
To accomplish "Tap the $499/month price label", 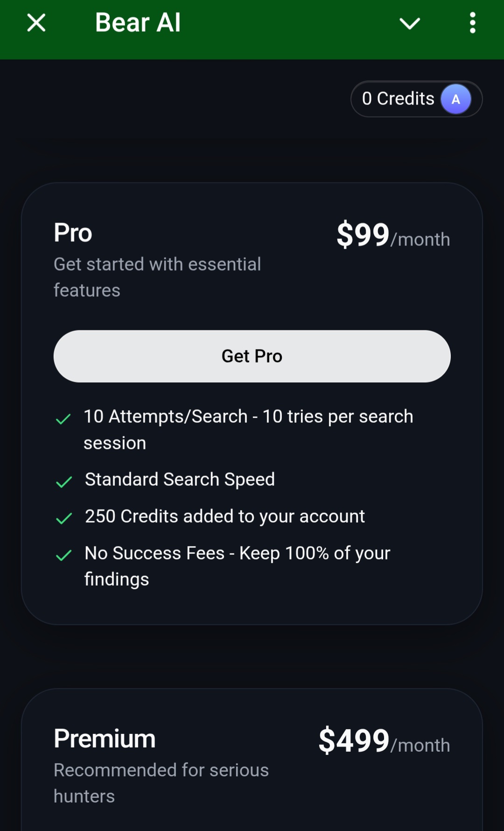I will [384, 740].
